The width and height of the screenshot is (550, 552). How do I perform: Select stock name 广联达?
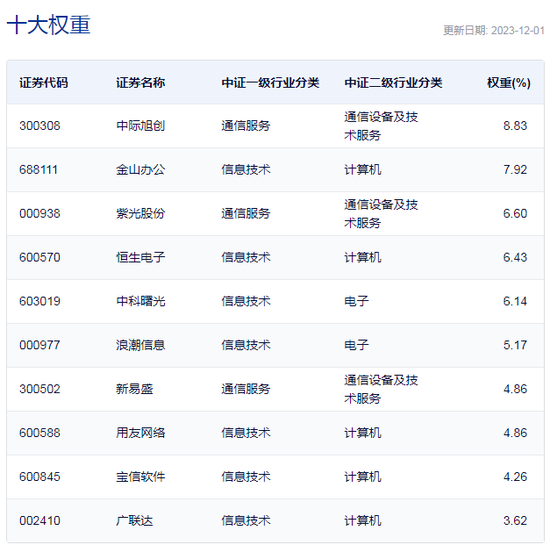[135, 521]
